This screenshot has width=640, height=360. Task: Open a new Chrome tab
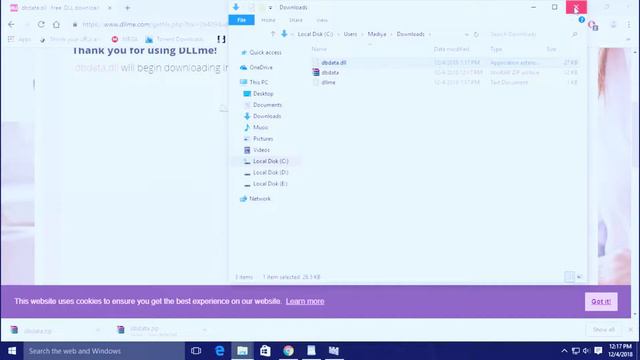[127, 8]
